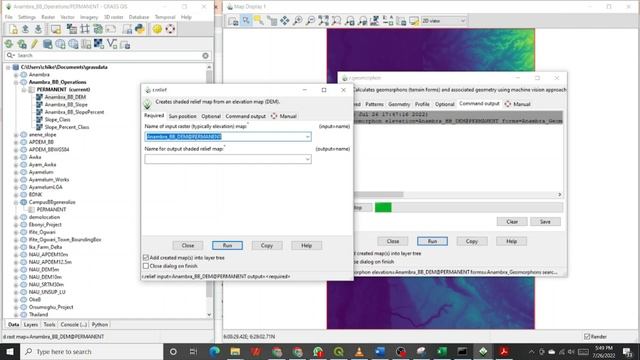Click Close in the r.relief dialog

pos(188,245)
